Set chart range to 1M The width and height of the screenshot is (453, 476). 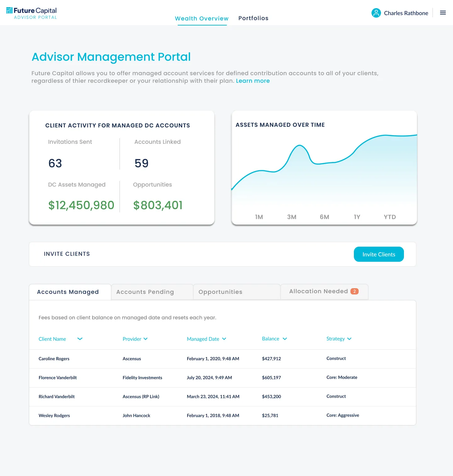pos(259,217)
